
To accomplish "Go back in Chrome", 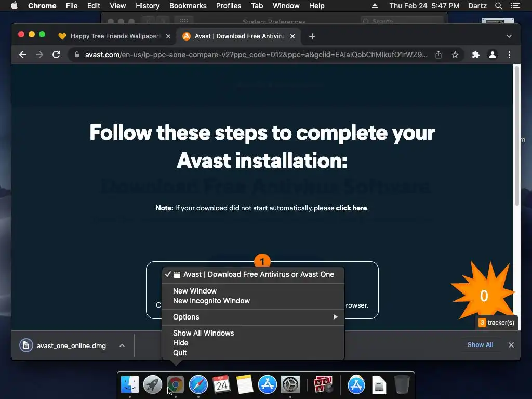I will click(x=23, y=55).
